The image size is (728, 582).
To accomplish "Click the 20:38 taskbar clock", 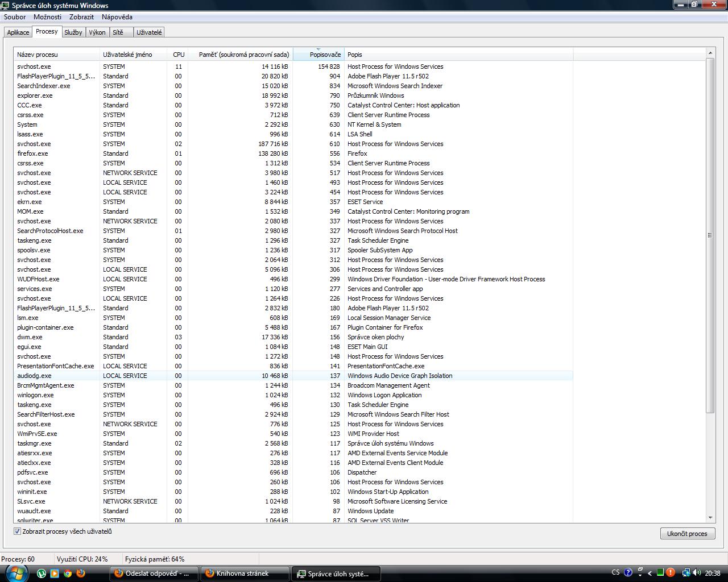I will point(712,573).
